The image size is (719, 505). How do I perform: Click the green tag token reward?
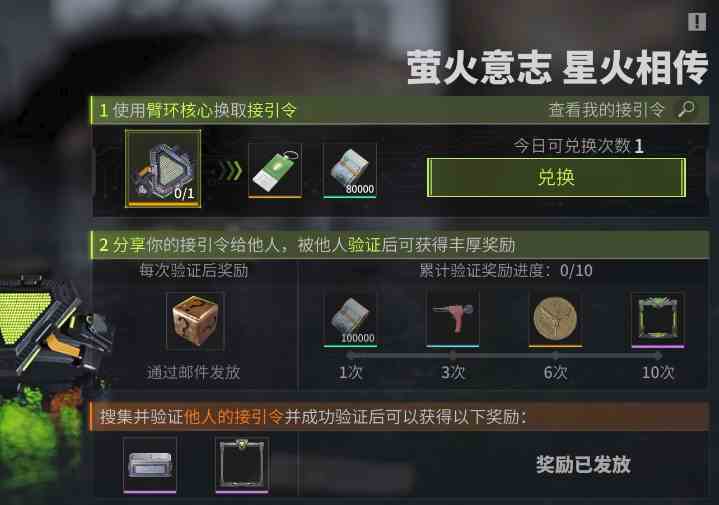coord(275,170)
